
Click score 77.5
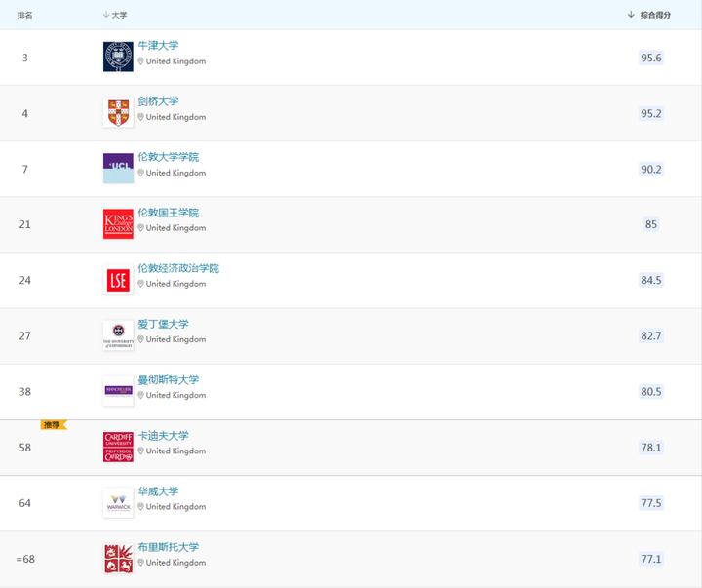[651, 503]
